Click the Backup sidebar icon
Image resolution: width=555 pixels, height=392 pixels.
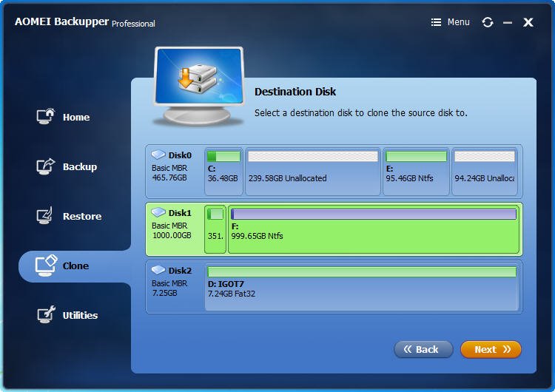[x=45, y=166]
